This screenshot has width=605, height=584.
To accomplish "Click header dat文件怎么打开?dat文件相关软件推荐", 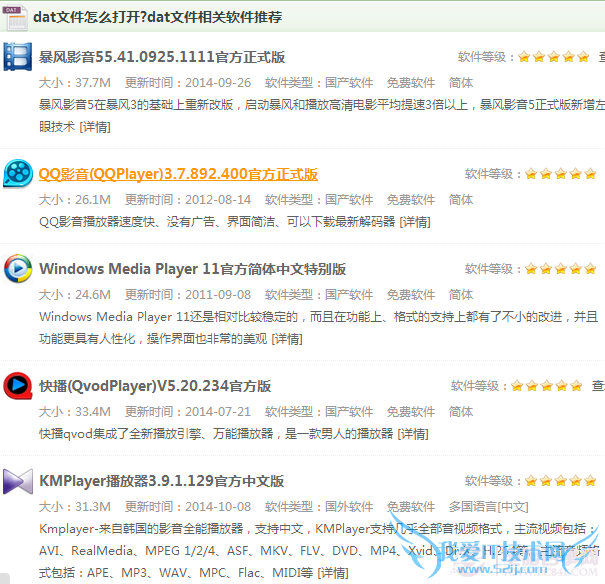I will click(157, 17).
